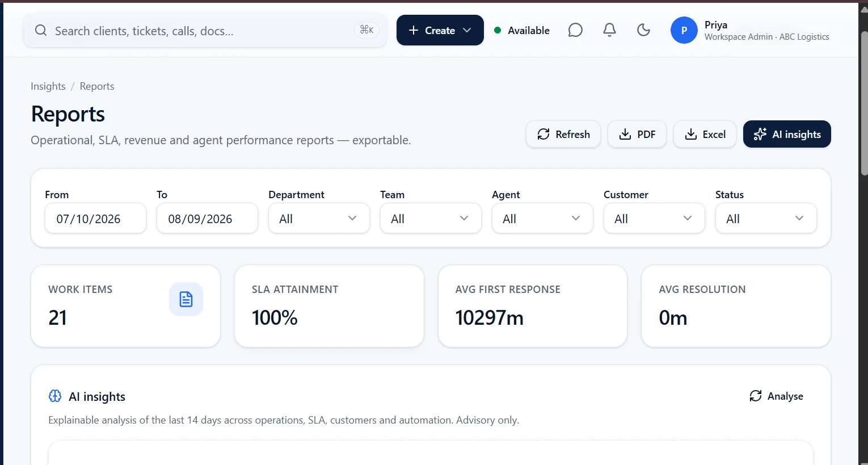The width and height of the screenshot is (868, 465).
Task: Click the Reports breadcrumb
Action: (97, 86)
